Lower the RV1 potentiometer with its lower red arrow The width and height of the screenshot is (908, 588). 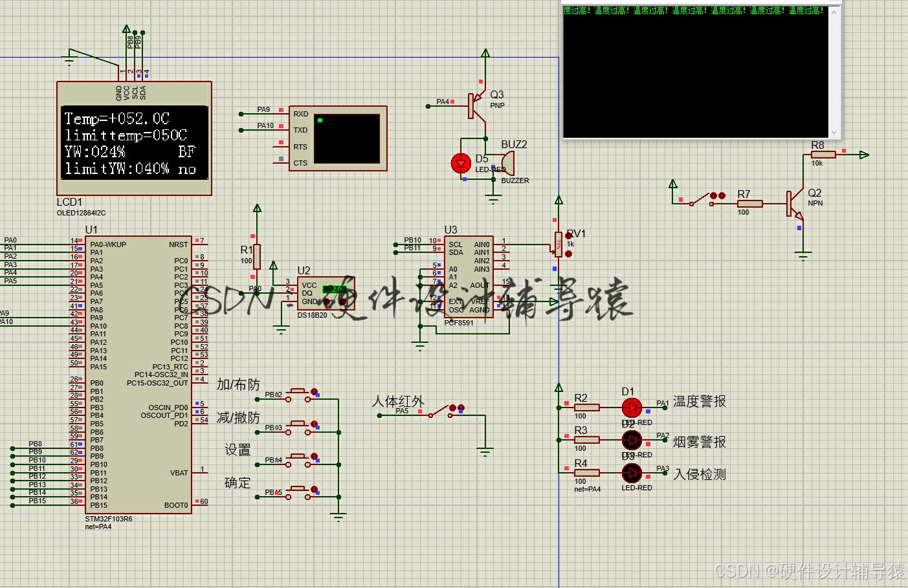point(568,254)
